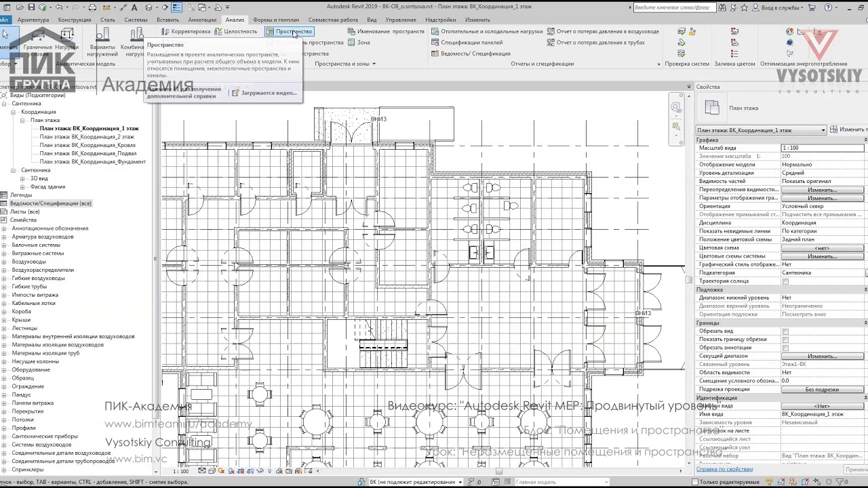Screen dimensions: 868x488
Task: Open Спецификации панелей tool
Action: point(467,43)
